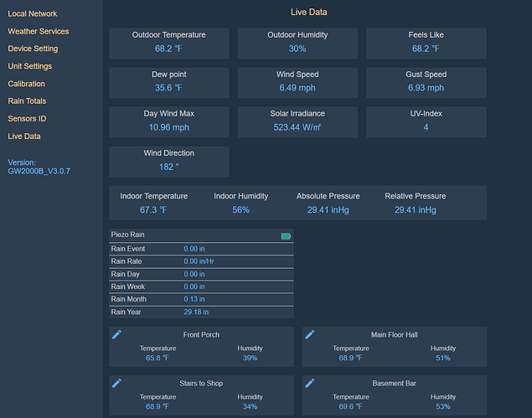
Task: Click the Solar Irradiance reading
Action: coord(297,127)
